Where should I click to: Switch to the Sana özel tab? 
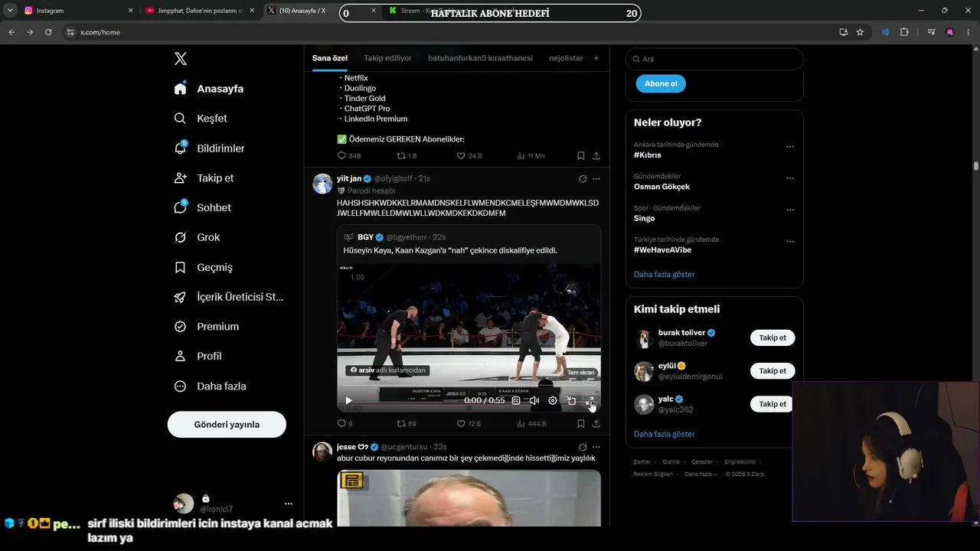coord(330,58)
